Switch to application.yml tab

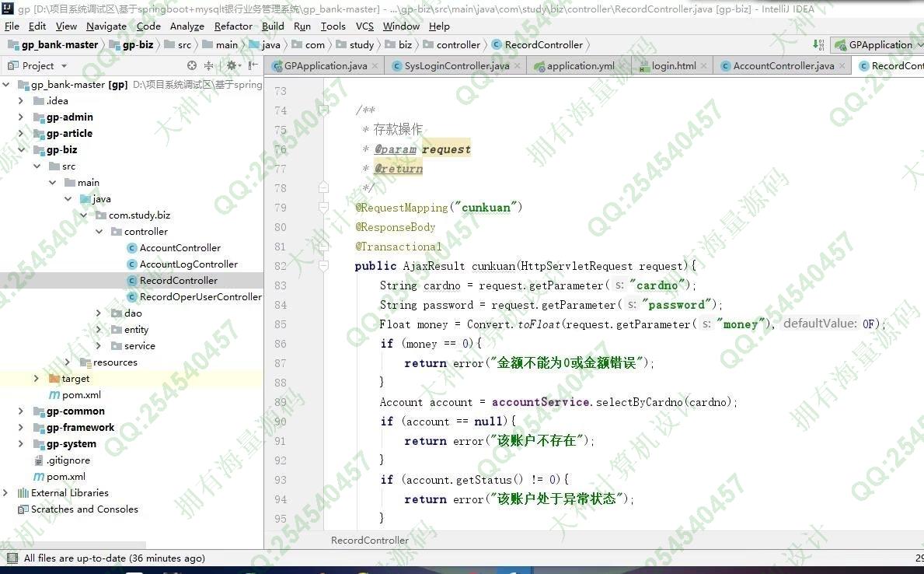[x=581, y=65]
